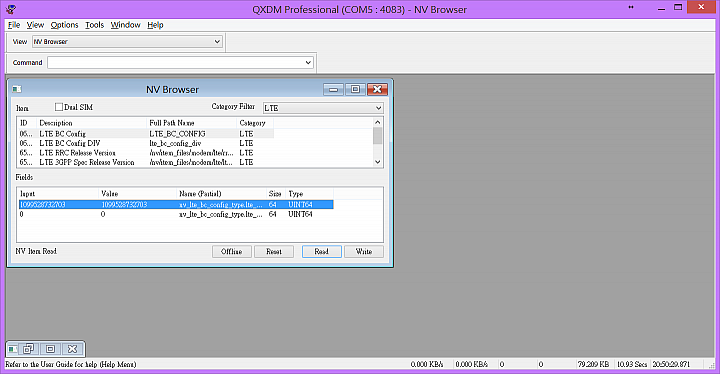Image resolution: width=720 pixels, height=374 pixels.
Task: Click the 79.209 KB status bar entry
Action: click(x=593, y=364)
